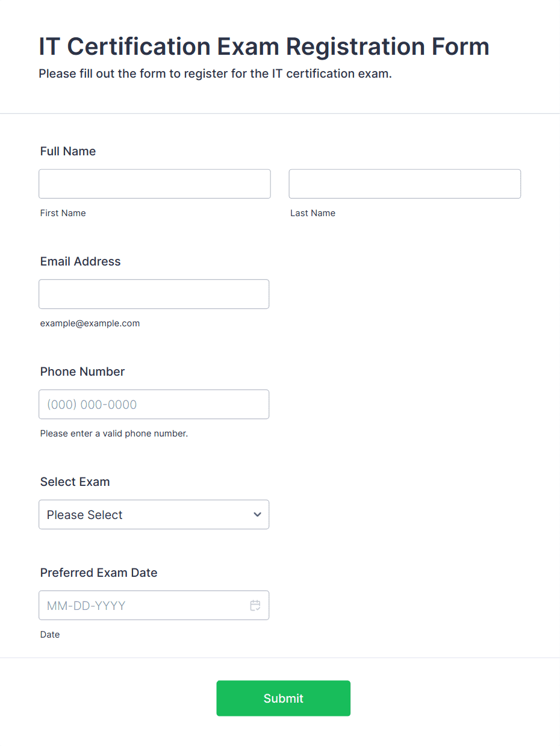The image size is (560, 746).
Task: Submit the registration form
Action: (284, 698)
